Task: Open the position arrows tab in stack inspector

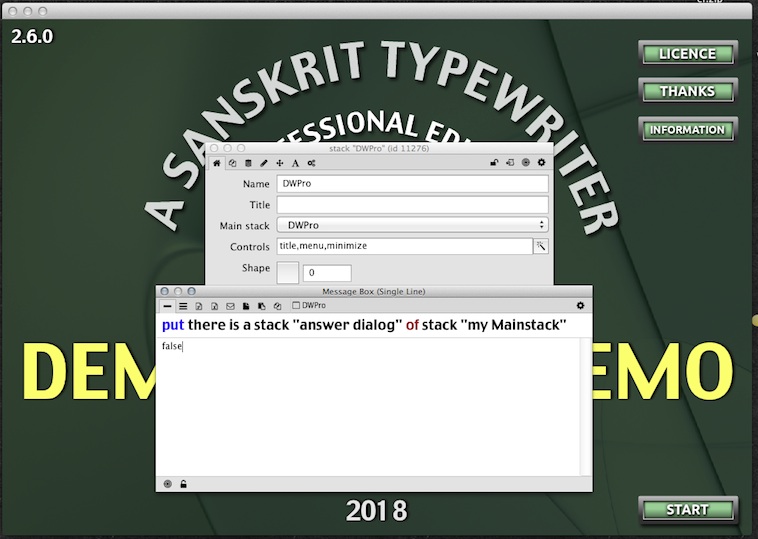Action: point(279,163)
